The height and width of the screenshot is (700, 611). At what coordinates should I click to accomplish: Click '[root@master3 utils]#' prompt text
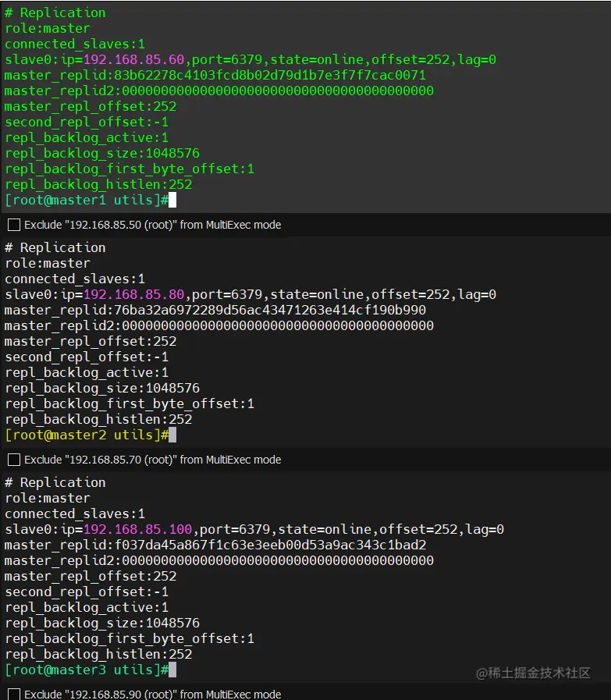87,670
